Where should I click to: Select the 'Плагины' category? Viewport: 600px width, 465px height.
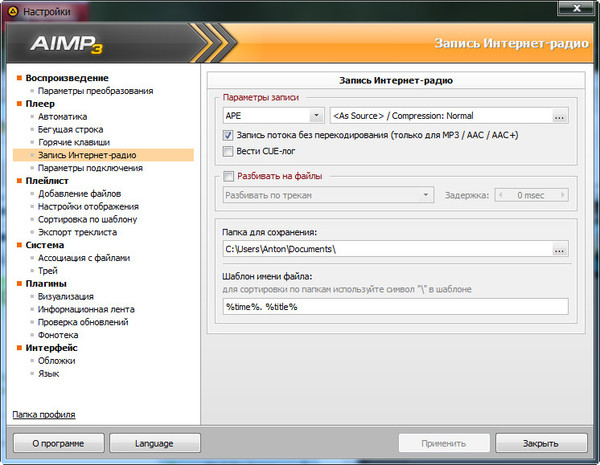coord(46,284)
